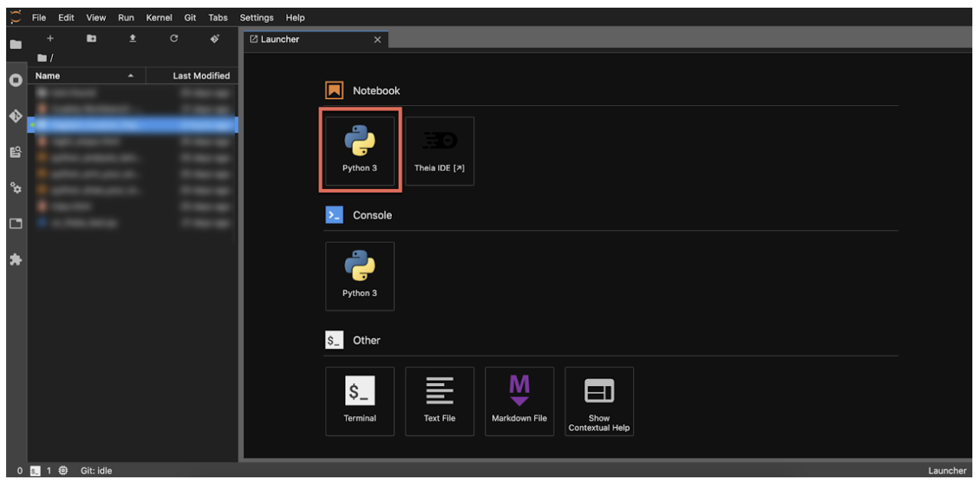Launch Python 3 notebook from Notebook section
The width and height of the screenshot is (980, 485).
point(360,150)
